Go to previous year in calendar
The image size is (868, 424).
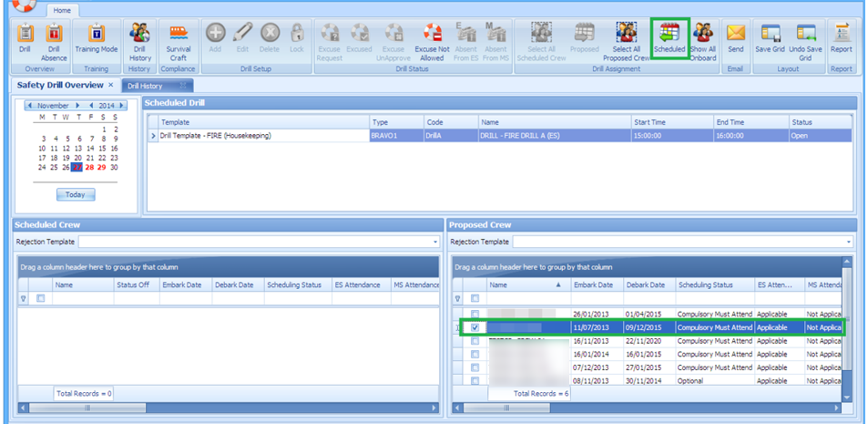91,105
